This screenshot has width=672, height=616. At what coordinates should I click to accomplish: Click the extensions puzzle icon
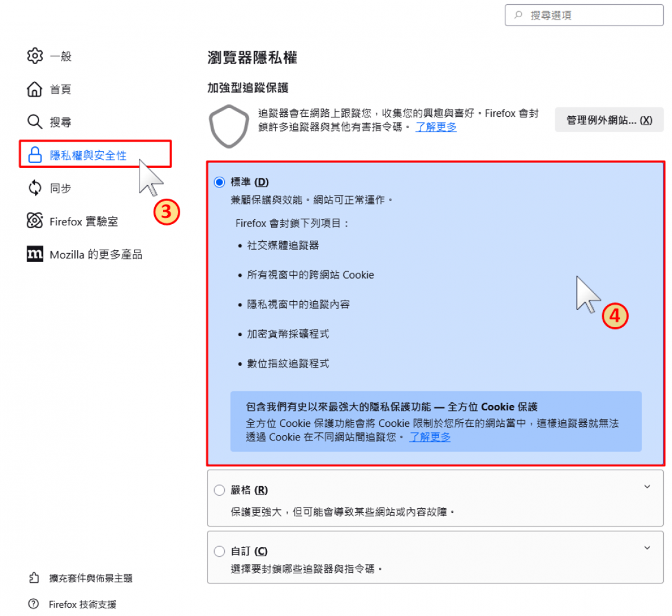[x=34, y=577]
